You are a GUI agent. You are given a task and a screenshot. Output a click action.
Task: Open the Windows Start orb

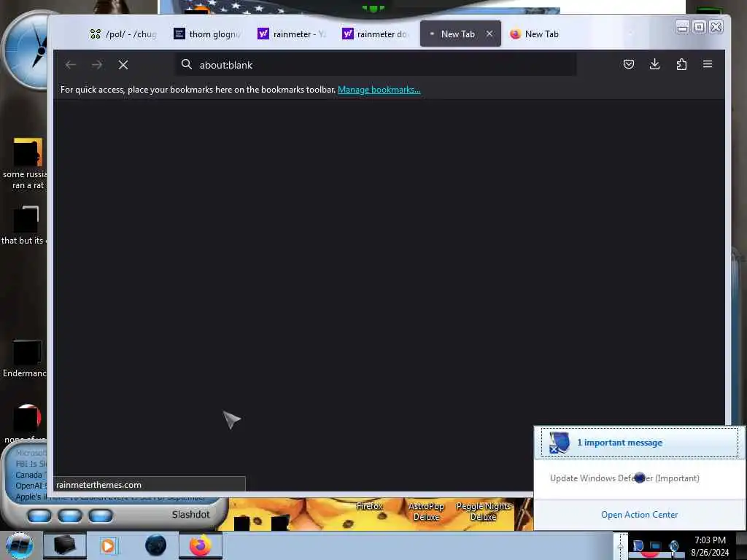(x=19, y=545)
